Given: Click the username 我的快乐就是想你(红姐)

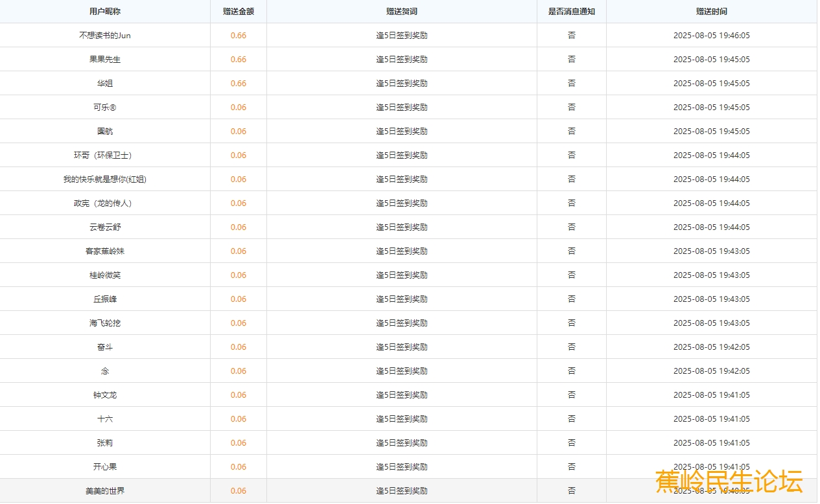Looking at the screenshot, I should coord(104,179).
